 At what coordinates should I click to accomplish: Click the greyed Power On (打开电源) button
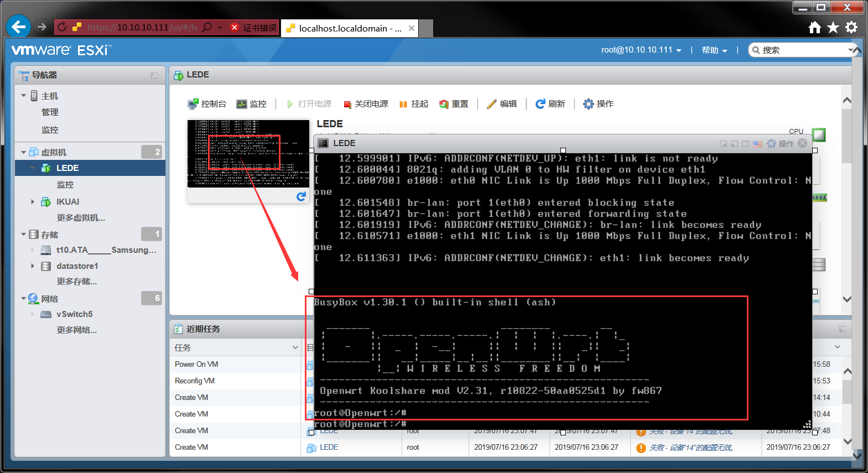[x=309, y=104]
